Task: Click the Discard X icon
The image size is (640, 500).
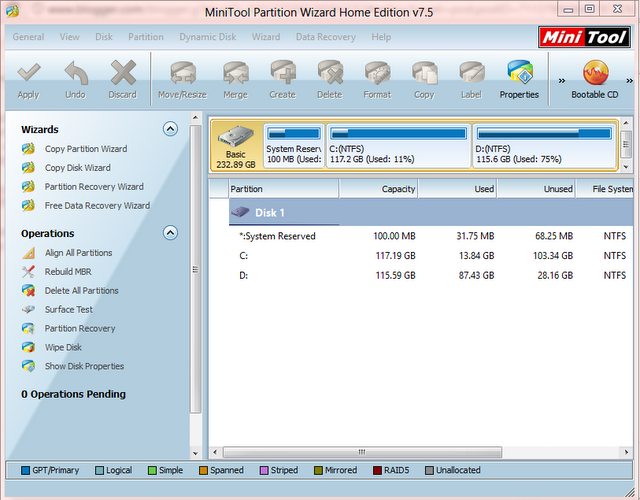Action: click(x=123, y=73)
